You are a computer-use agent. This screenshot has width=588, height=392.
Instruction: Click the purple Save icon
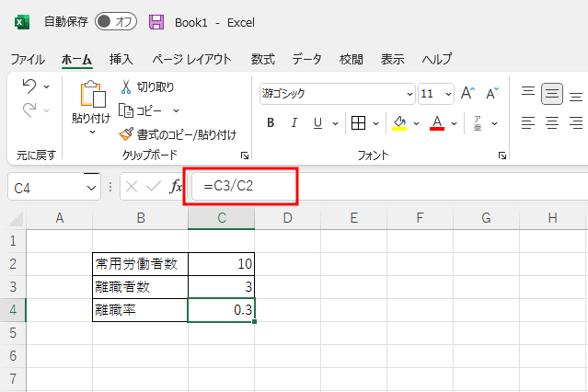coord(156,22)
